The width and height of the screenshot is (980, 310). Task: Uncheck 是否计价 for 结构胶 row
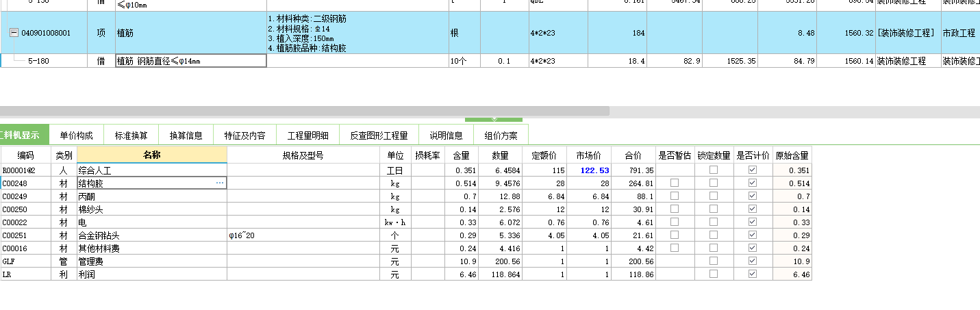click(753, 183)
